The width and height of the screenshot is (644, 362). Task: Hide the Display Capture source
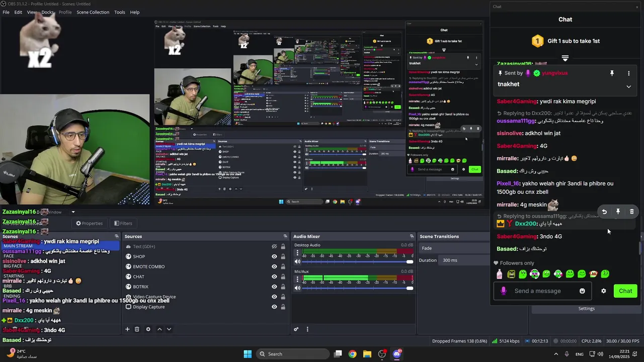[x=274, y=307]
